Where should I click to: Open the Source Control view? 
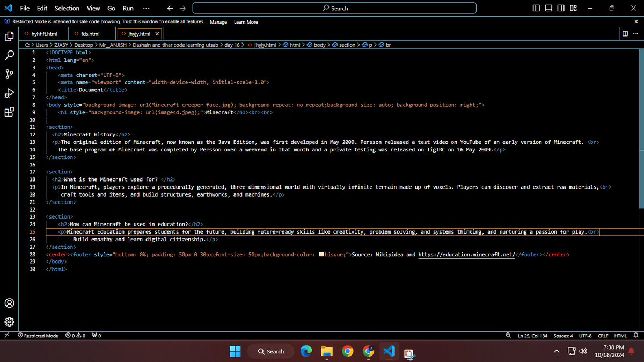pyautogui.click(x=9, y=74)
